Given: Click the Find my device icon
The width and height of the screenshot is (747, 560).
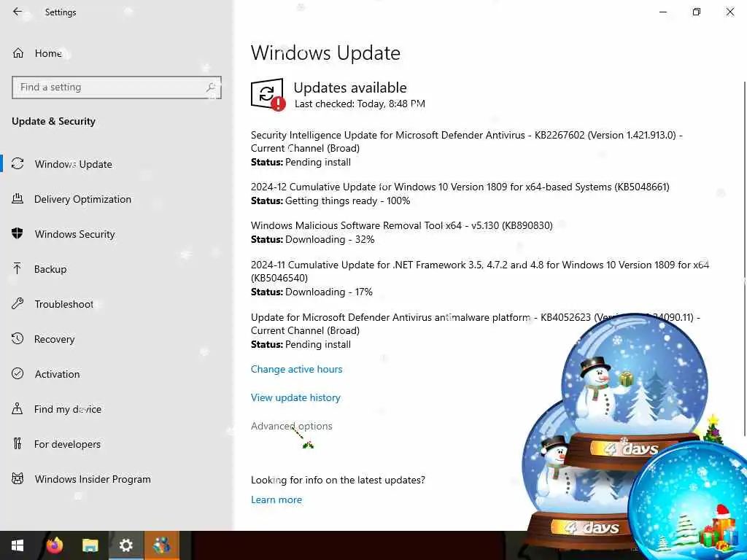Looking at the screenshot, I should point(18,408).
